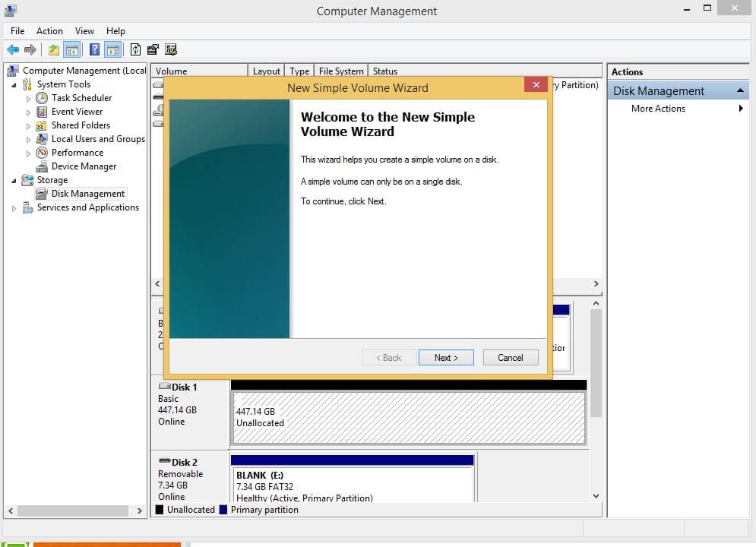The height and width of the screenshot is (547, 756).
Task: Sort by the Volume column header
Action: [199, 71]
